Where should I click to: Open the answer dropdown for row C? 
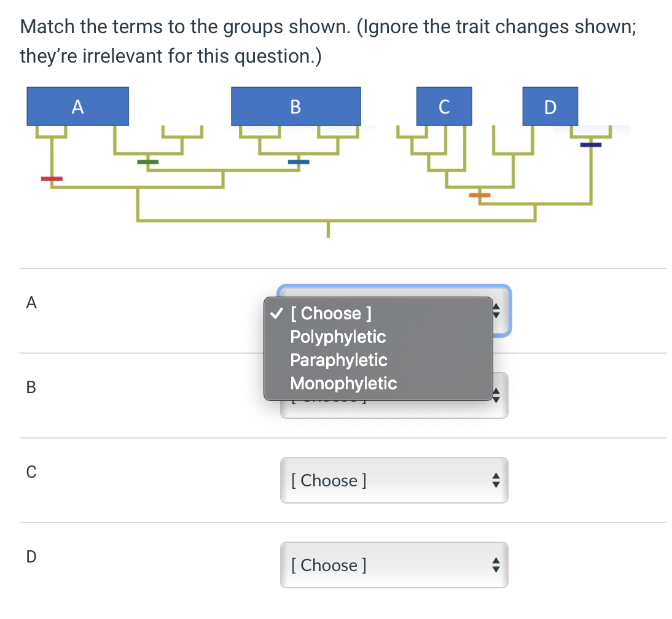(394, 480)
